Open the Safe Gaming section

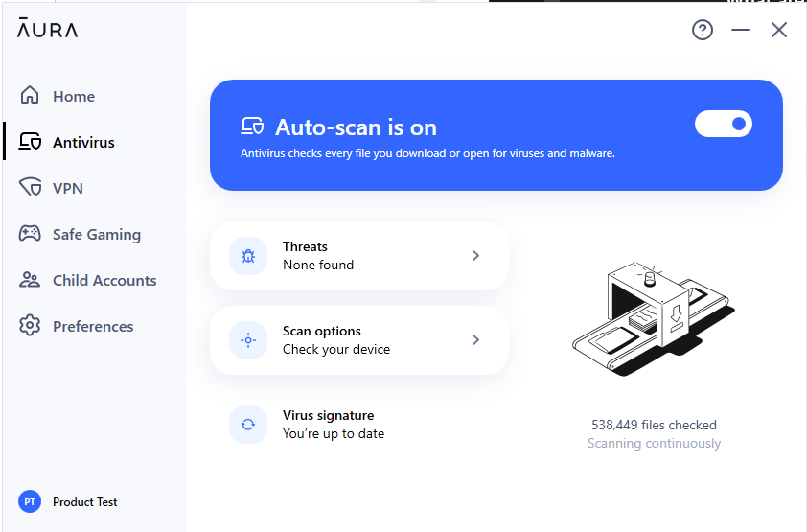coord(97,235)
